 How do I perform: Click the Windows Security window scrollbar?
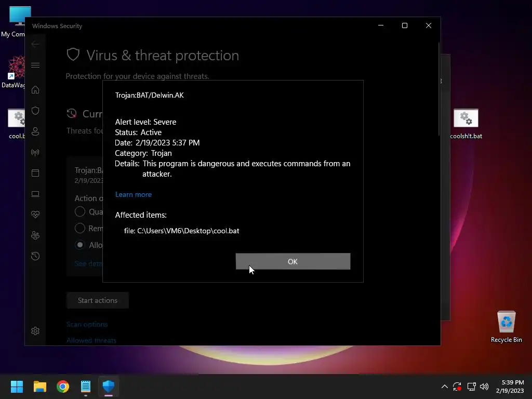tap(438, 89)
